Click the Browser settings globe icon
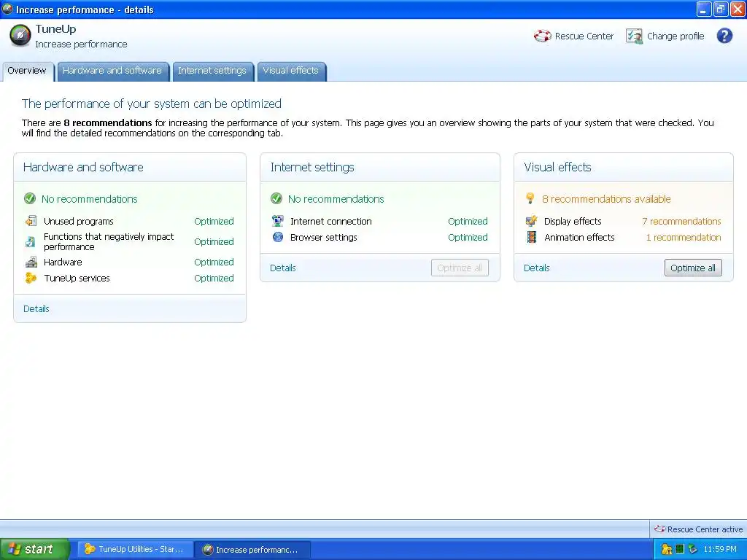Viewport: 747px width, 560px height. [278, 237]
